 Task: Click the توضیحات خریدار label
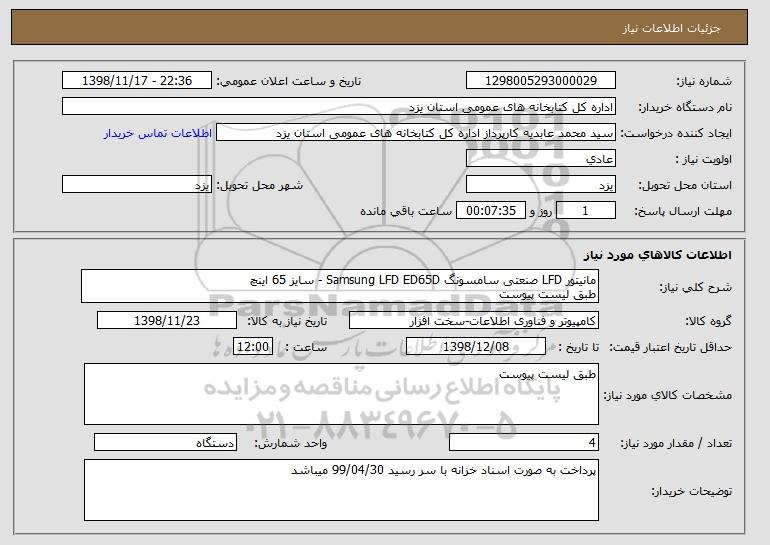point(691,491)
